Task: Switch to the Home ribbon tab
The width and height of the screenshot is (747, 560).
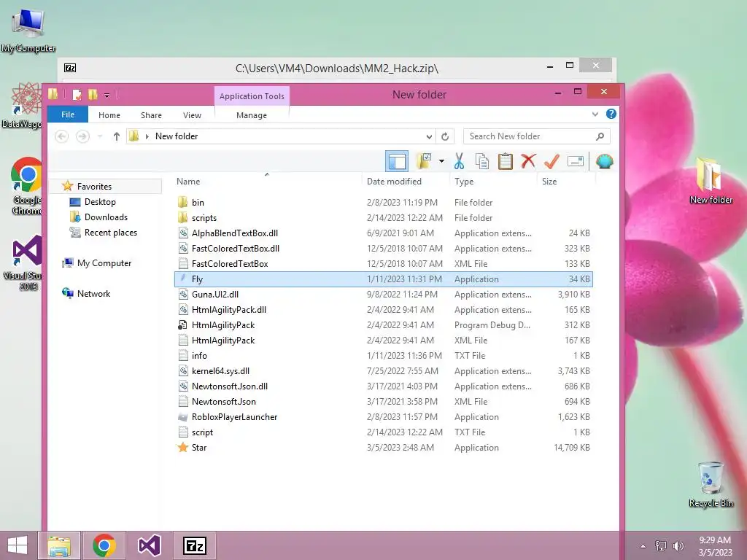Action: pyautogui.click(x=109, y=115)
